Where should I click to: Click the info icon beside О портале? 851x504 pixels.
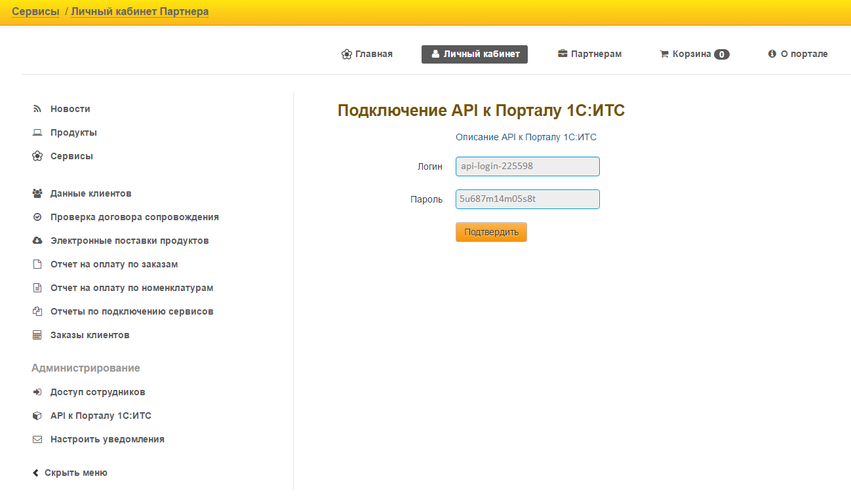tap(772, 54)
